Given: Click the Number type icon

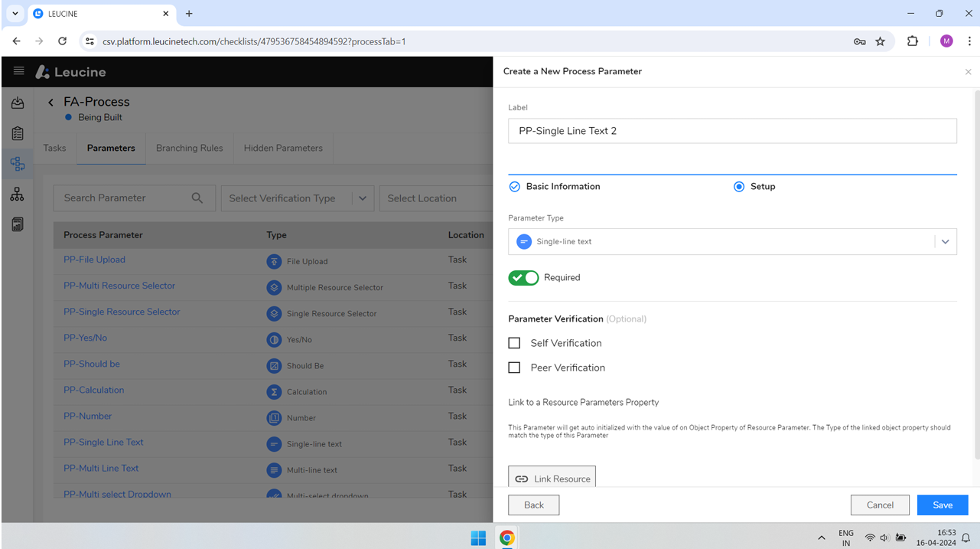Looking at the screenshot, I should [x=274, y=417].
